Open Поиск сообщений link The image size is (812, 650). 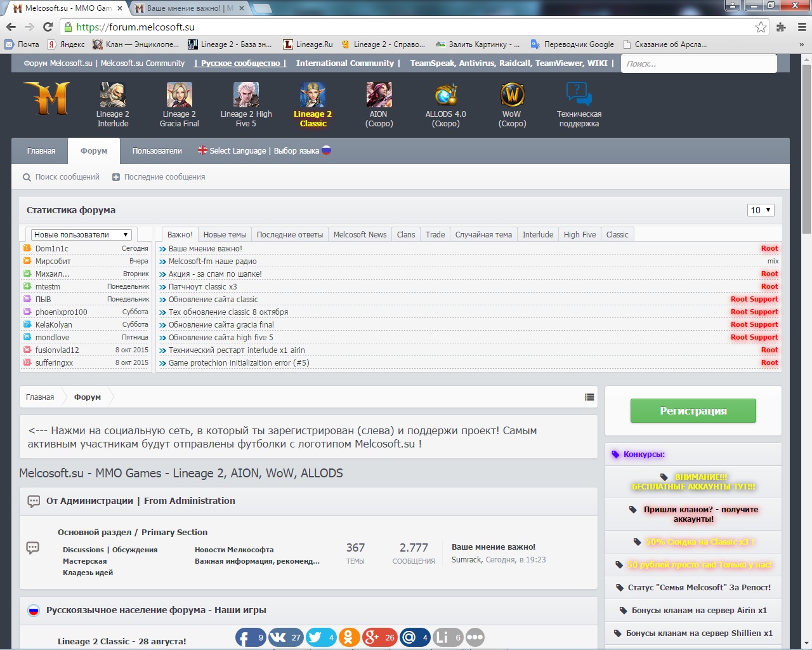click(62, 177)
